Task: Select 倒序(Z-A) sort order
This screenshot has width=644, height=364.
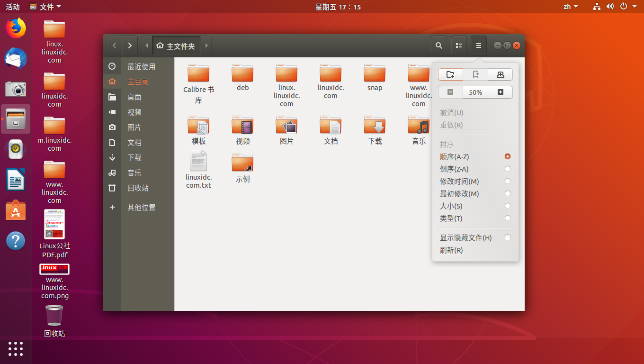Action: coord(475,169)
